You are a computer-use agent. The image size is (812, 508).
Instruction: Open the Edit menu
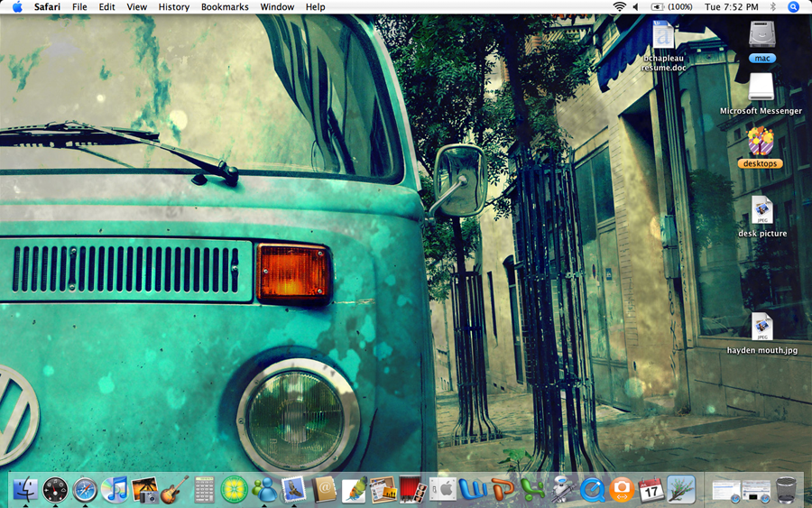click(x=106, y=6)
